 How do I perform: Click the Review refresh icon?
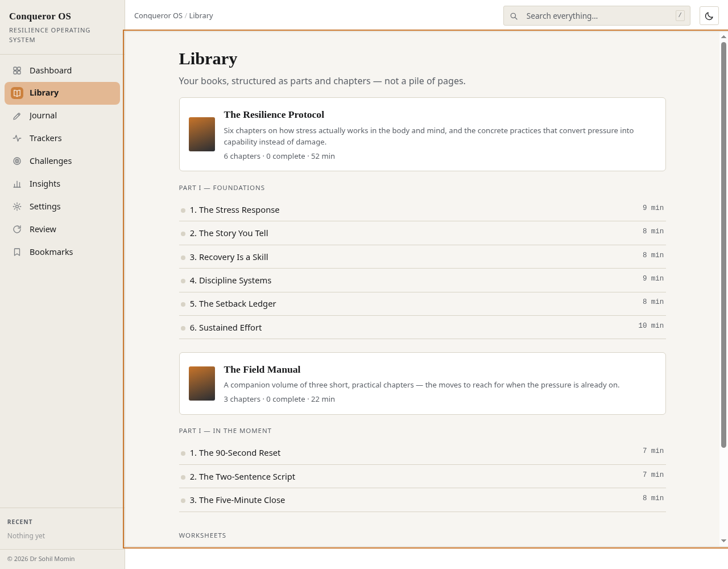[x=17, y=229]
